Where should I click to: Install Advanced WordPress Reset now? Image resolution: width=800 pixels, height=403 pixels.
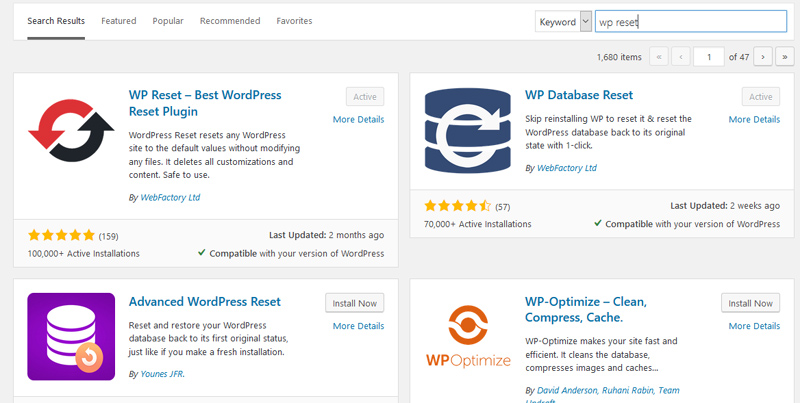pos(355,303)
